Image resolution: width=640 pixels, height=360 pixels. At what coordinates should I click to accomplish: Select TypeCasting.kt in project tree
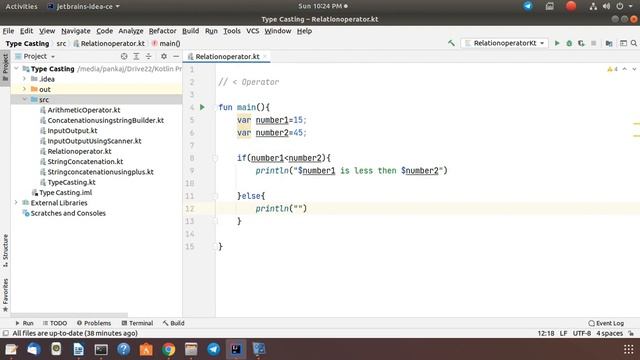tap(71, 182)
